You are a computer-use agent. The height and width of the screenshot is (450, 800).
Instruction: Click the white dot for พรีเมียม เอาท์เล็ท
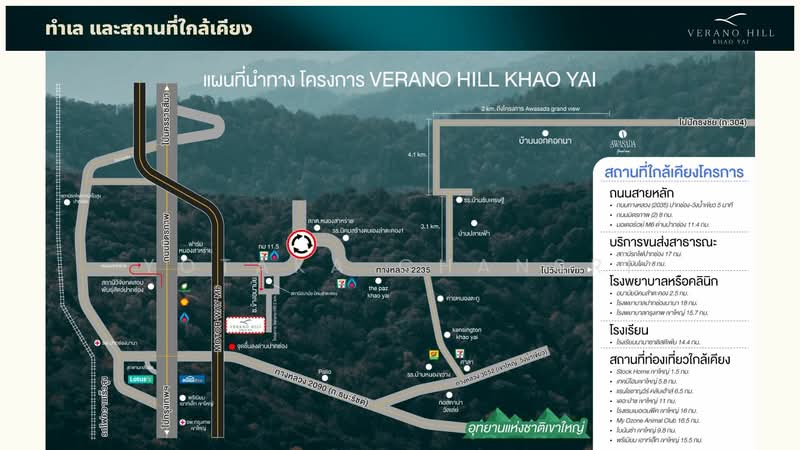coord(183,398)
